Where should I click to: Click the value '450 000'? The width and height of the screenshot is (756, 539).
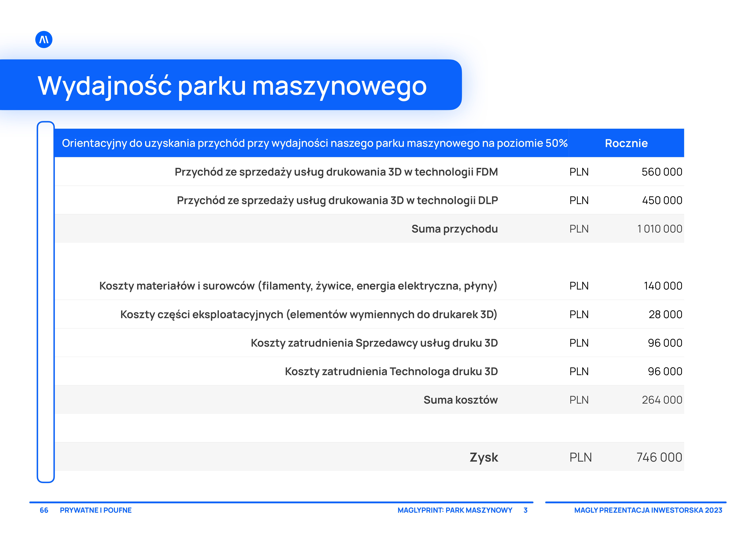[662, 200]
